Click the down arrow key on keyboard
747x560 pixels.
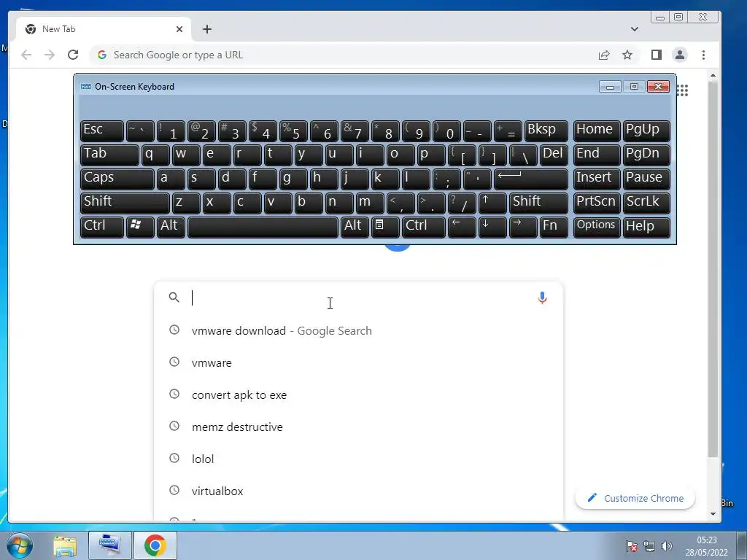492,227
